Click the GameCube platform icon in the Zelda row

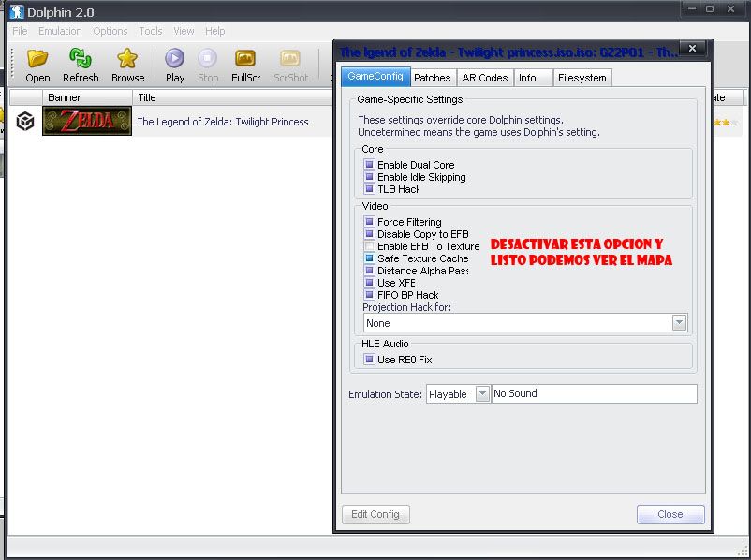25,121
